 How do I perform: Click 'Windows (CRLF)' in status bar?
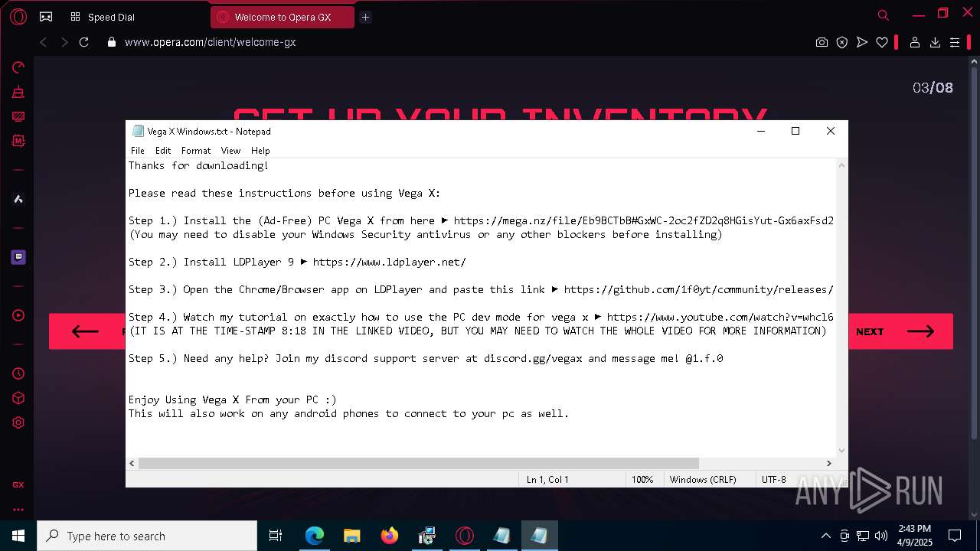(x=703, y=479)
